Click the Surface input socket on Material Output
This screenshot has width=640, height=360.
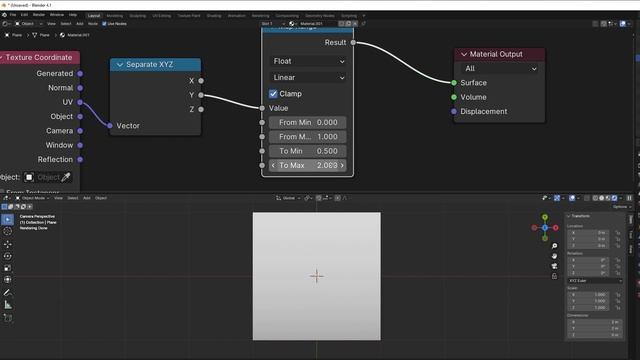tap(454, 83)
